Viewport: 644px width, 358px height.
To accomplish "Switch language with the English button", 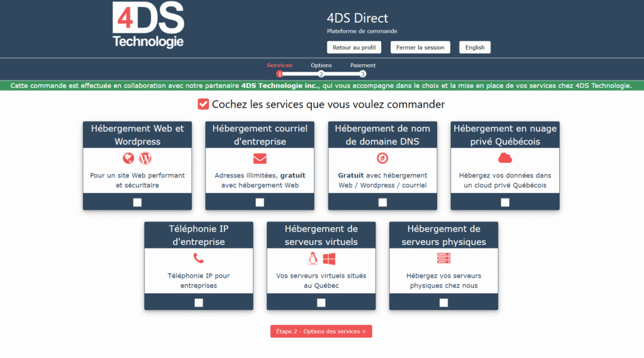I will tap(475, 47).
